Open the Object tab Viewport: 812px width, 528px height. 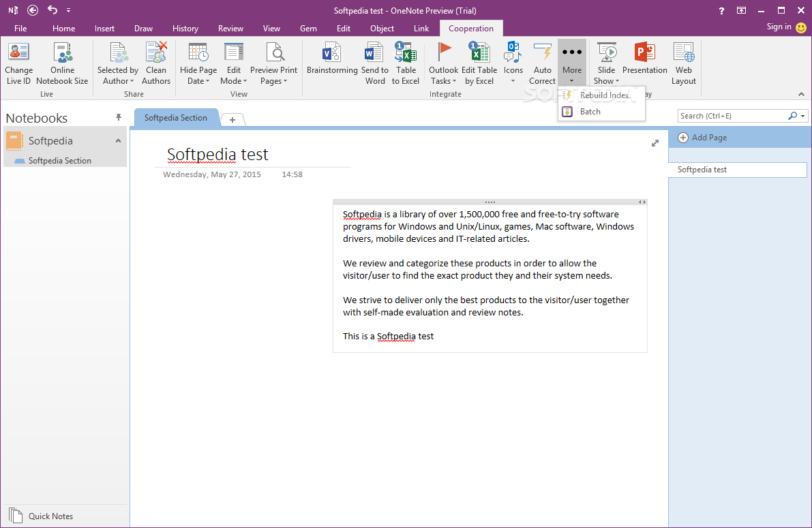coord(382,29)
